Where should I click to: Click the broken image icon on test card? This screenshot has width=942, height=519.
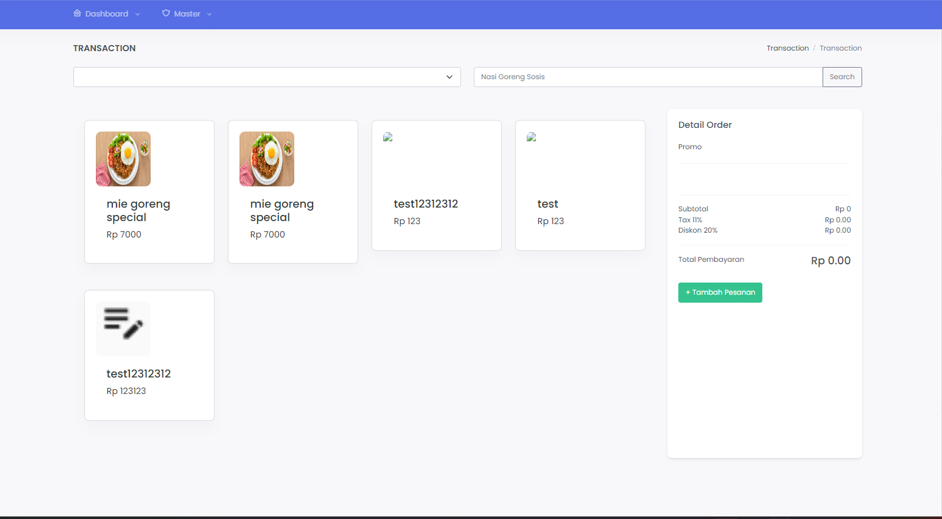(x=531, y=138)
